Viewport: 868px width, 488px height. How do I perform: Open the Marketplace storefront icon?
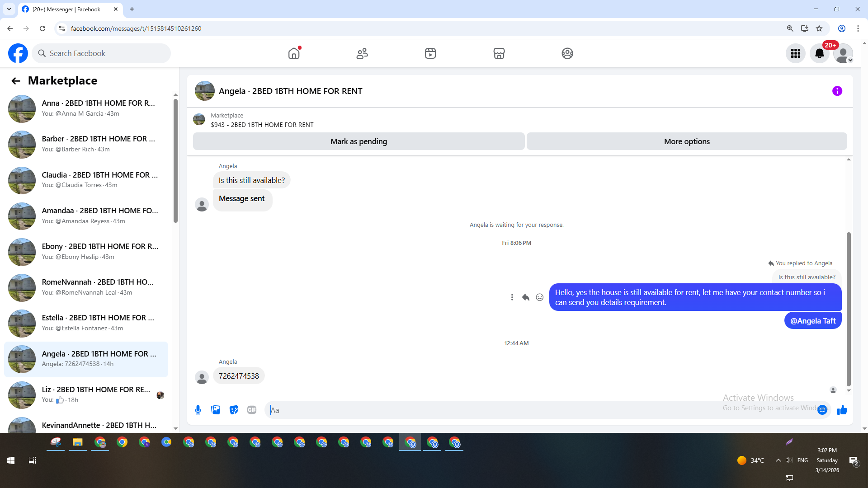click(x=499, y=53)
